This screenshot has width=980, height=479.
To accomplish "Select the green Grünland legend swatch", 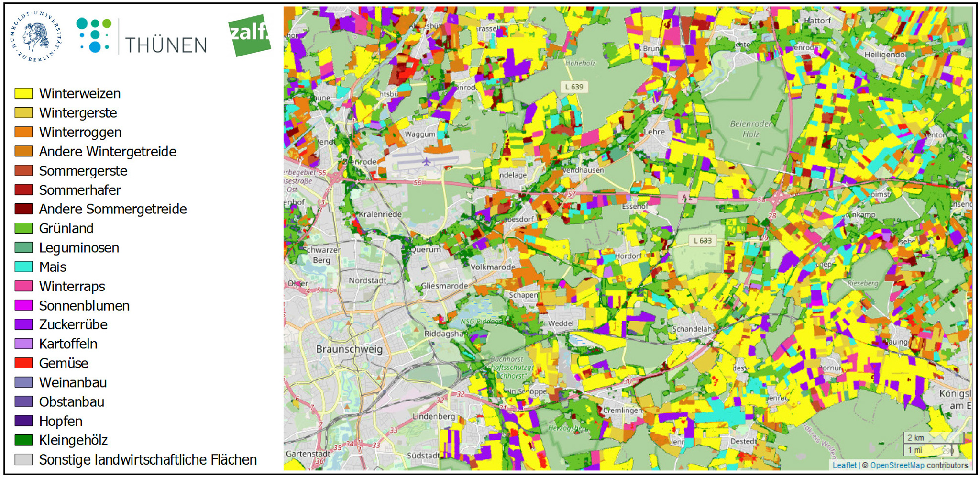I will (x=24, y=228).
